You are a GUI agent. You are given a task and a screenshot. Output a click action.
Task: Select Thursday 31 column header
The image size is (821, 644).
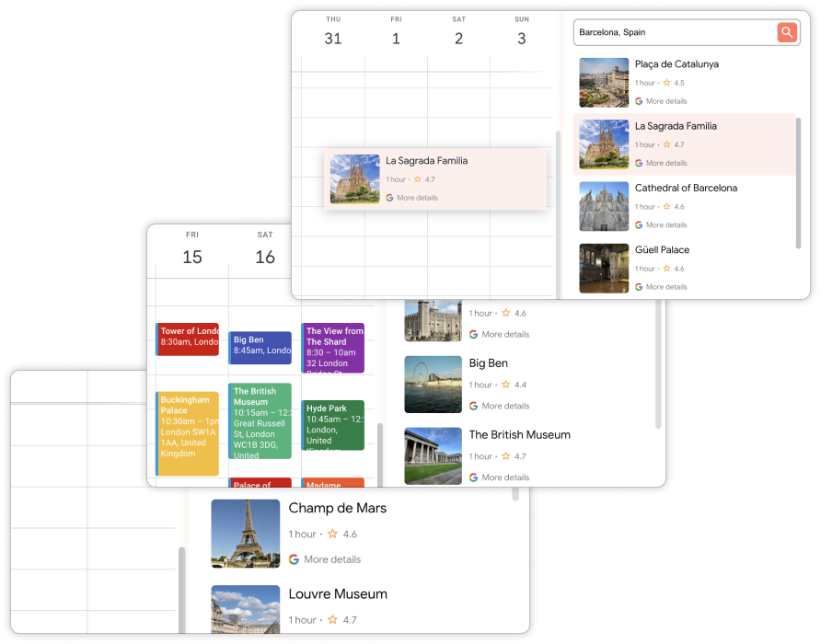click(332, 31)
